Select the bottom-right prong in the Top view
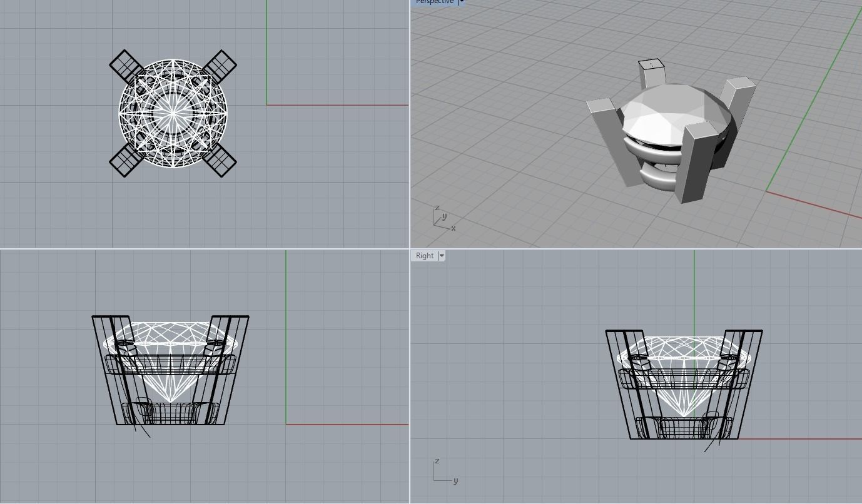 coord(219,159)
